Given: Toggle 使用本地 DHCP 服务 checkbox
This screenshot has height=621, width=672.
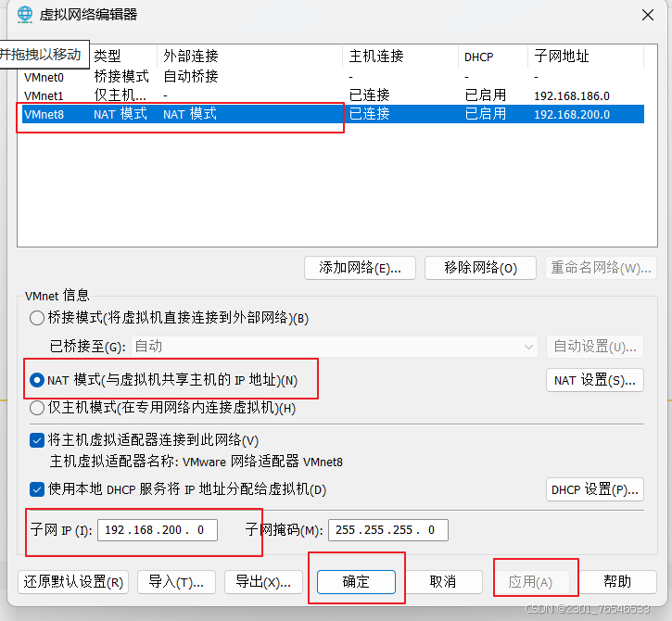Looking at the screenshot, I should [x=37, y=489].
